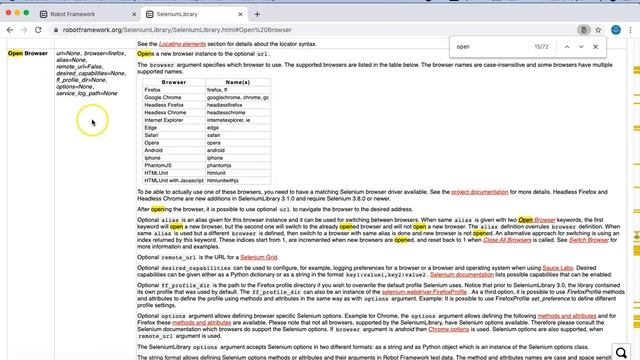
Task: Close the SeleniumLibrary tab
Action: 240,14
